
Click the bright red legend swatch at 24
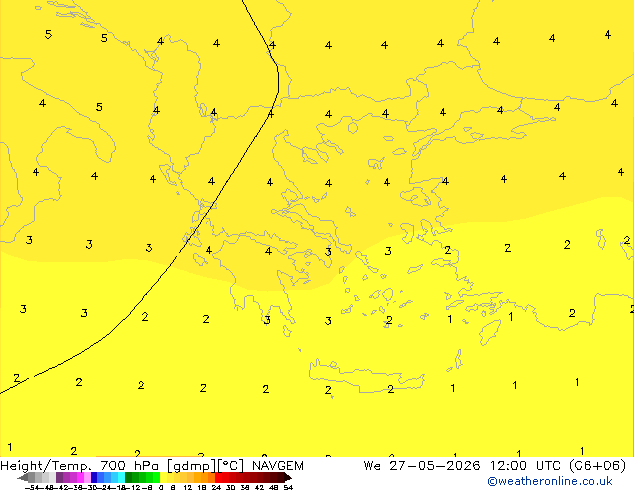click(218, 477)
